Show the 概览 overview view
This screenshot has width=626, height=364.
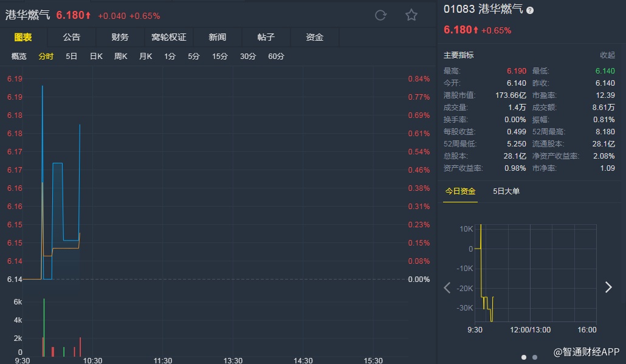[x=19, y=57]
